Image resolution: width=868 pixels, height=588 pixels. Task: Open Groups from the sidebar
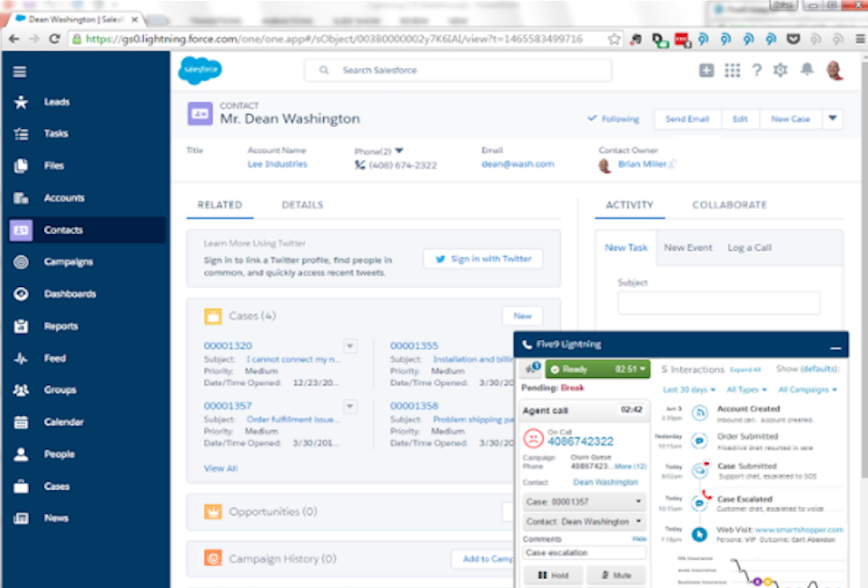pyautogui.click(x=60, y=389)
